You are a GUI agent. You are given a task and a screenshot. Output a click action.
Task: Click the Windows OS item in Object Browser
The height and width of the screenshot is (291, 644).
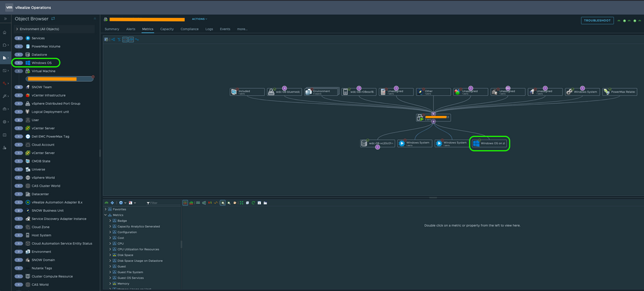pos(43,63)
